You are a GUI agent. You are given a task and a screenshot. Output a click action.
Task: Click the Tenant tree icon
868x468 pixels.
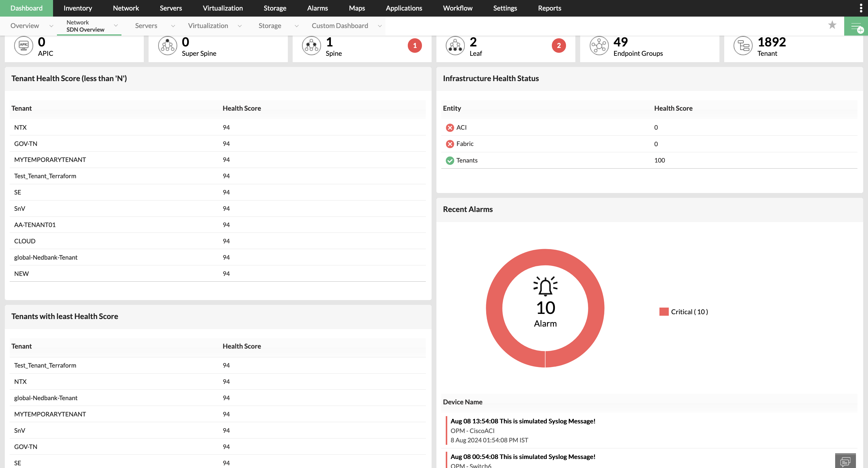(x=743, y=46)
